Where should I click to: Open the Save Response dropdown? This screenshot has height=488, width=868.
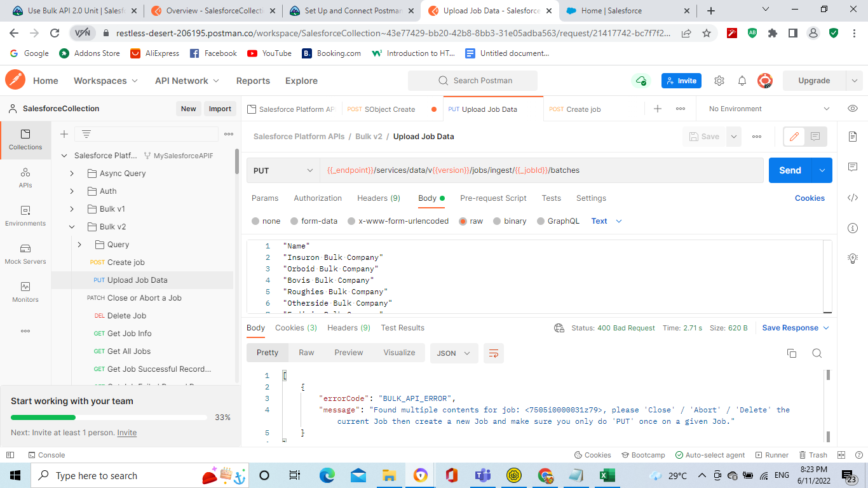pyautogui.click(x=796, y=328)
